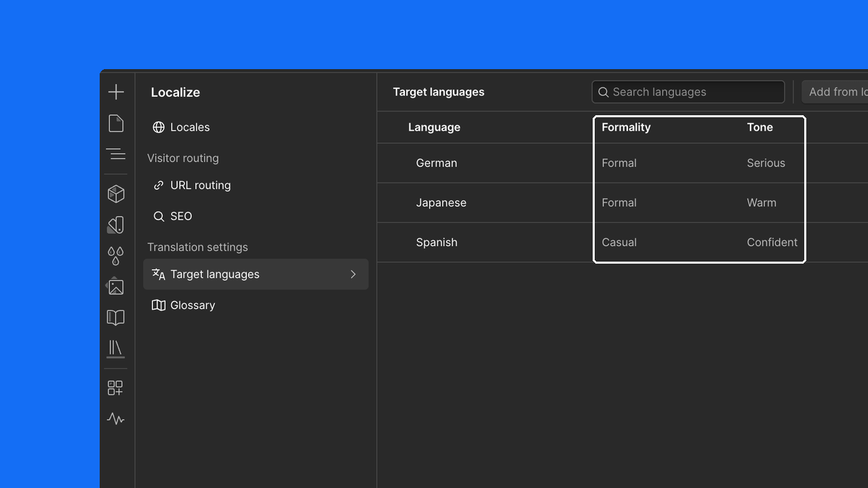The height and width of the screenshot is (488, 868).
Task: Open the Glossary menu item
Action: tap(256, 305)
